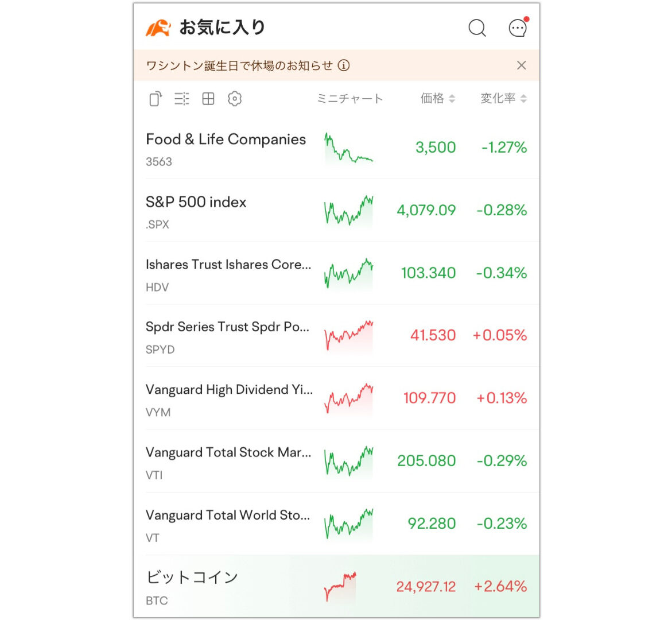Screen dimensions: 672x620
Task: Select the VYM stock entry
Action: pyautogui.click(x=336, y=398)
